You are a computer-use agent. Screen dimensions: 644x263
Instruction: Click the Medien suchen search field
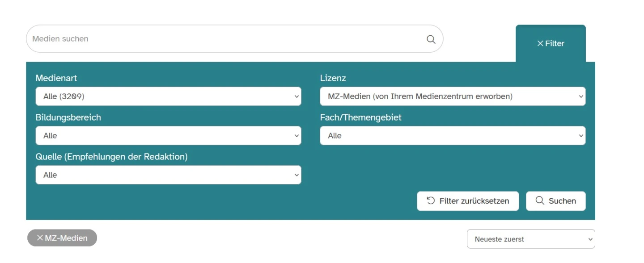(224, 39)
